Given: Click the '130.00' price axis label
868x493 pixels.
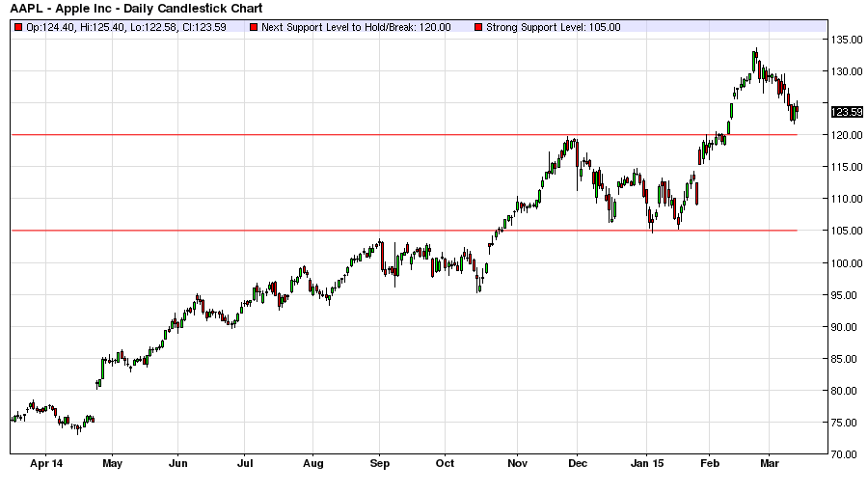Looking at the screenshot, I should [x=847, y=71].
